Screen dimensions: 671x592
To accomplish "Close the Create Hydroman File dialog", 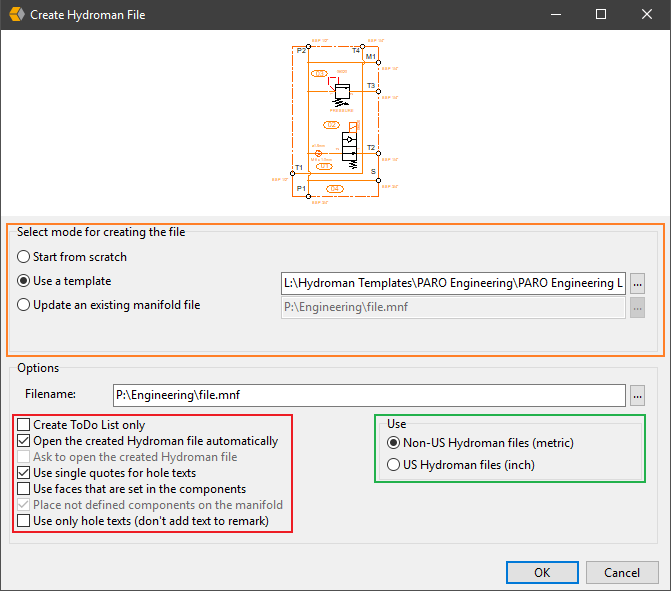I will coord(647,15).
